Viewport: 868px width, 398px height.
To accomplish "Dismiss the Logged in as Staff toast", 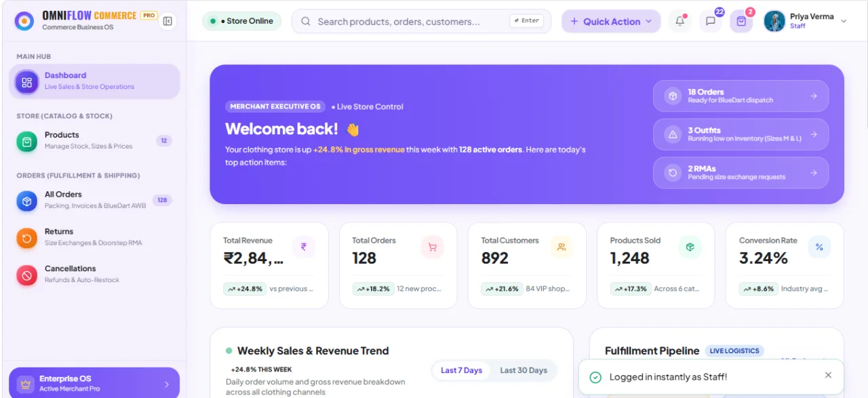I will (x=828, y=375).
